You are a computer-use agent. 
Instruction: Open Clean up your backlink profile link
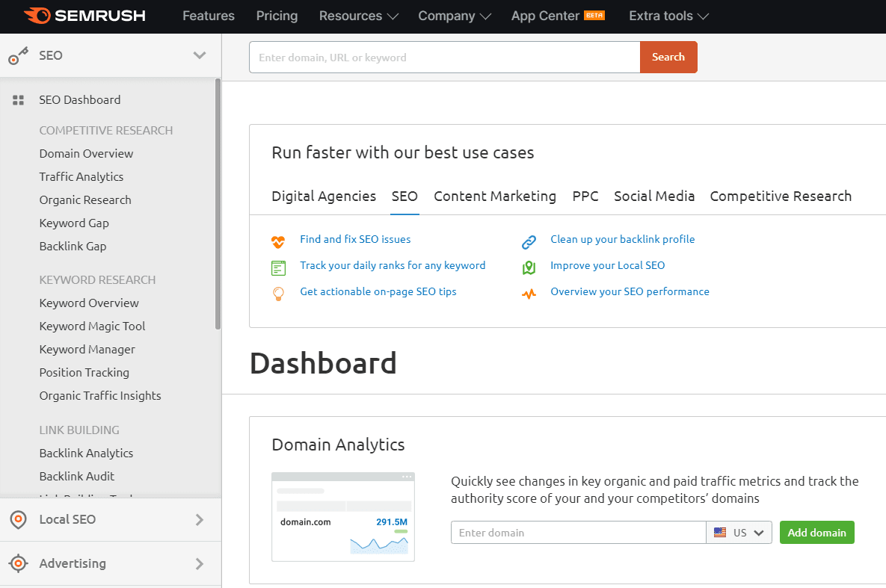click(x=623, y=239)
